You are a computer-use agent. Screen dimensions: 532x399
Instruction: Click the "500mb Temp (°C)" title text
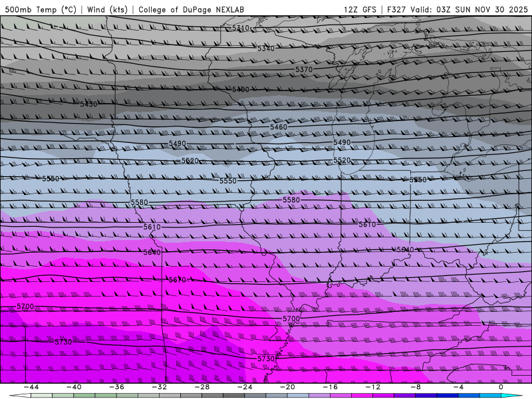click(x=41, y=9)
